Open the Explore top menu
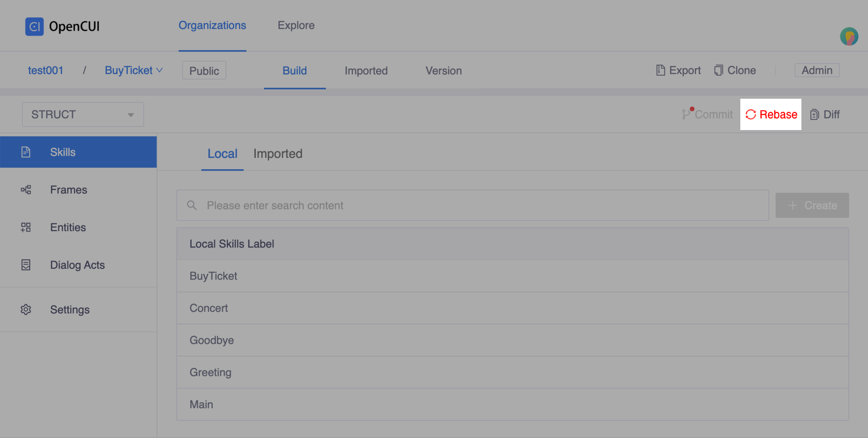 click(x=296, y=25)
